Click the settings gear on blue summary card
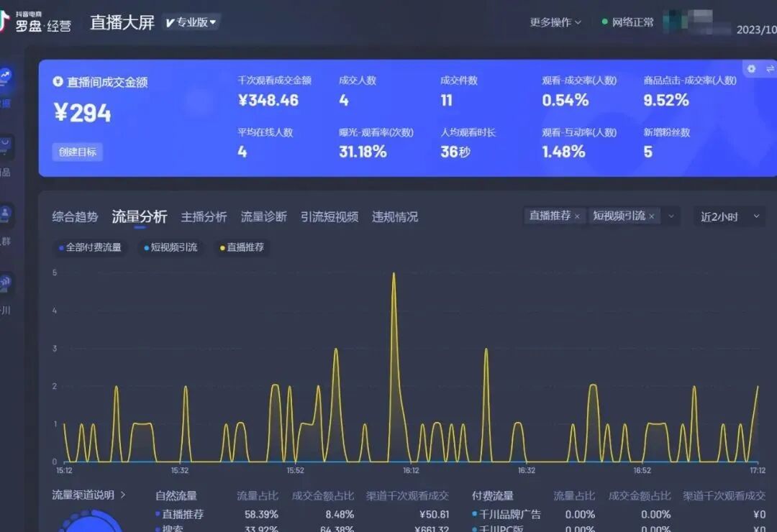This screenshot has height=532, width=777. coord(751,69)
